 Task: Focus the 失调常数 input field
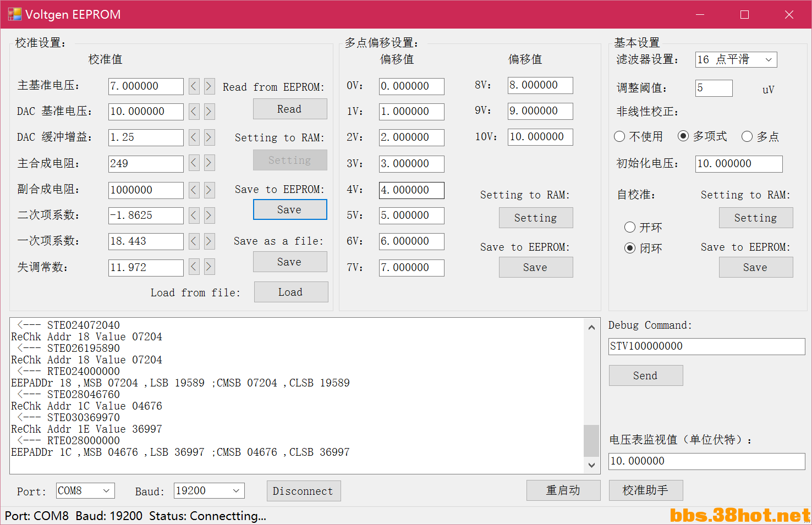click(x=146, y=268)
